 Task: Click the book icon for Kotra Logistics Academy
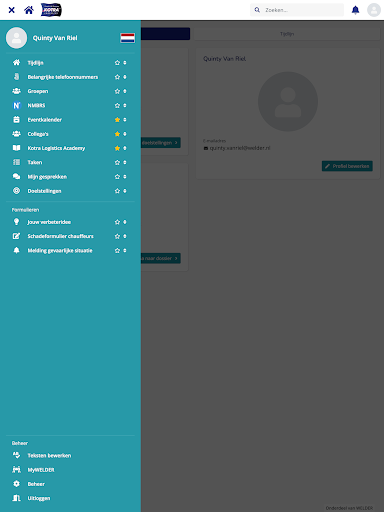[16, 148]
